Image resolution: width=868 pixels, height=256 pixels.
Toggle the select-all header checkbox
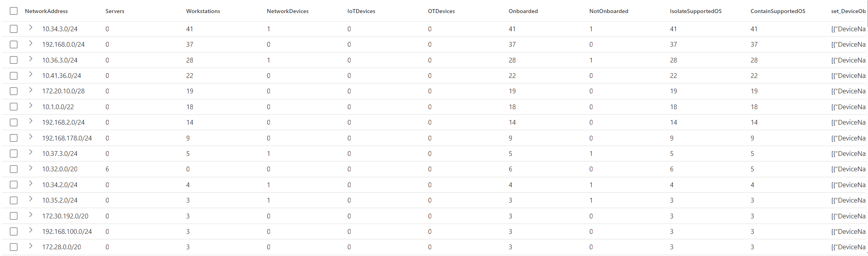(x=14, y=11)
